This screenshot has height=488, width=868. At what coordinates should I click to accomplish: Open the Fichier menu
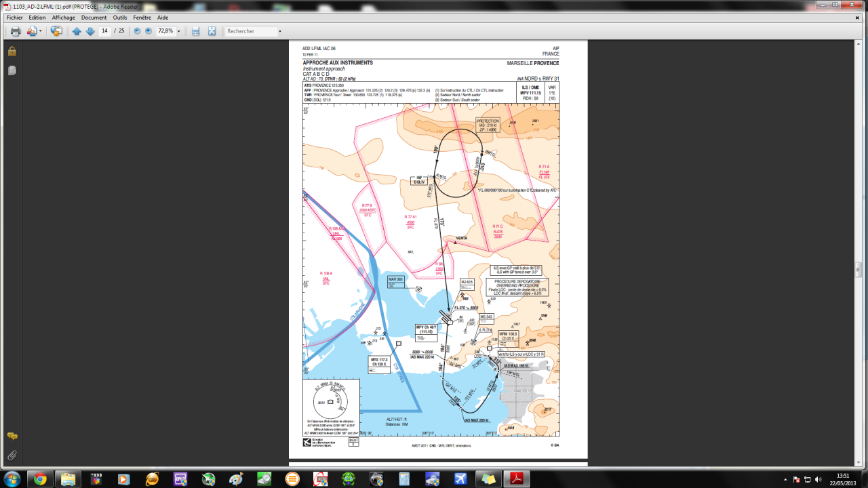14,18
